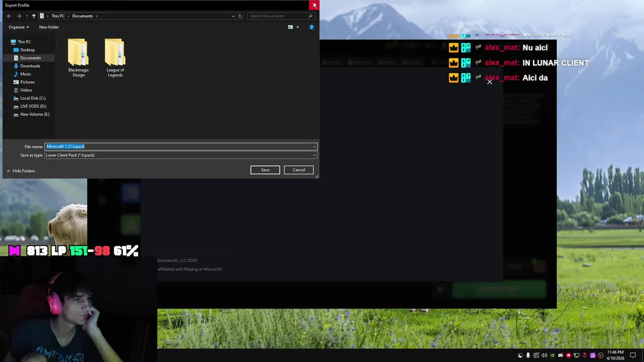644x362 pixels.
Task: Go up one folder level
Action: [x=34, y=16]
